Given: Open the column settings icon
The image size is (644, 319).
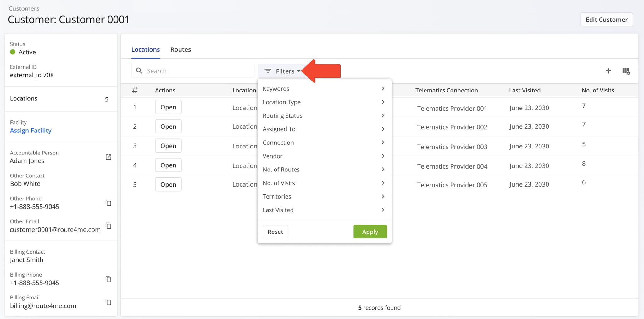Looking at the screenshot, I should click(x=626, y=71).
